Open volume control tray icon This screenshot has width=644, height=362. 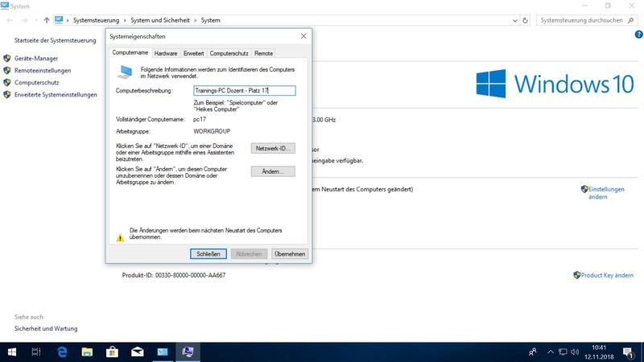click(x=575, y=352)
